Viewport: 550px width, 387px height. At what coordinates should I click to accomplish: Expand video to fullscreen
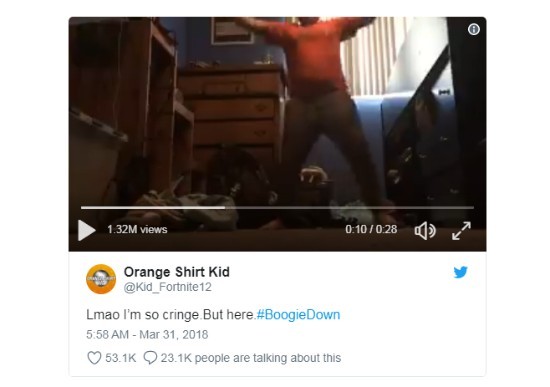pyautogui.click(x=461, y=231)
